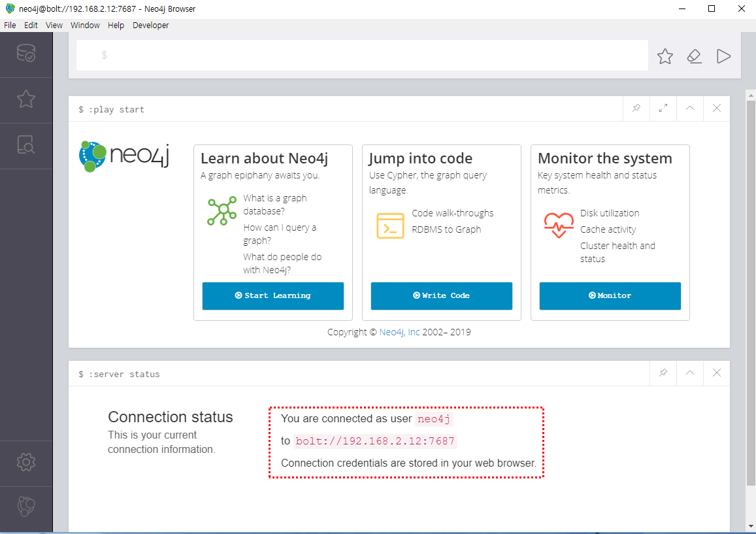Click the heartbeat icon in Monitor card
Image resolution: width=756 pixels, height=534 pixels.
click(x=558, y=225)
